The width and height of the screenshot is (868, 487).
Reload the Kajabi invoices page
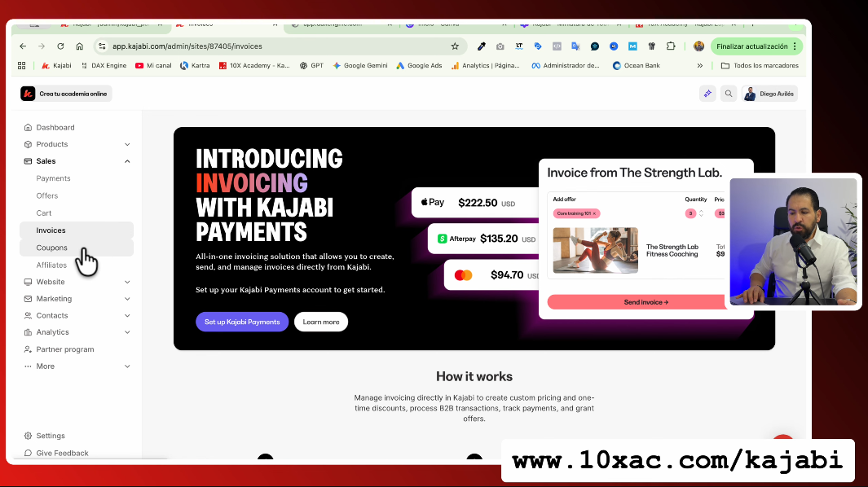(60, 46)
